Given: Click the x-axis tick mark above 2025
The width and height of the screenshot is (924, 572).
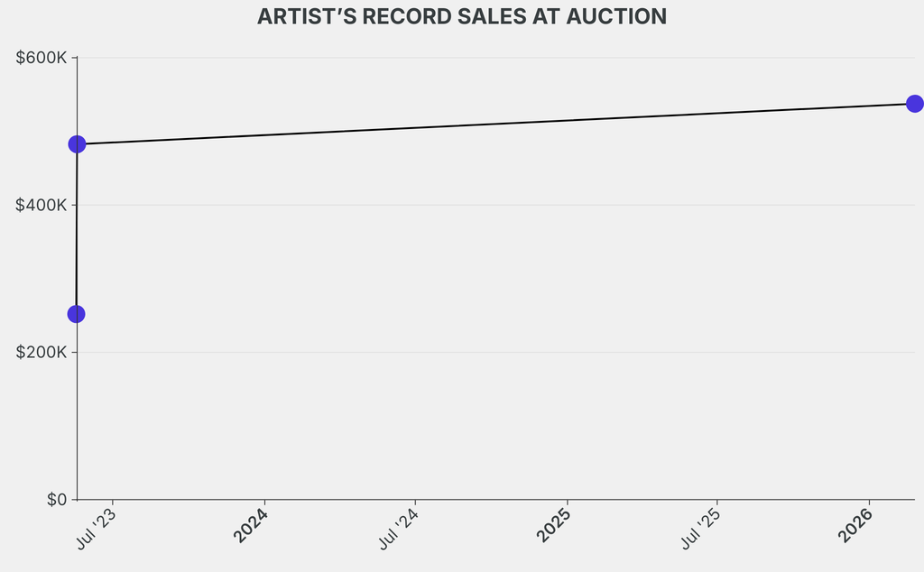Looking at the screenshot, I should [x=567, y=503].
